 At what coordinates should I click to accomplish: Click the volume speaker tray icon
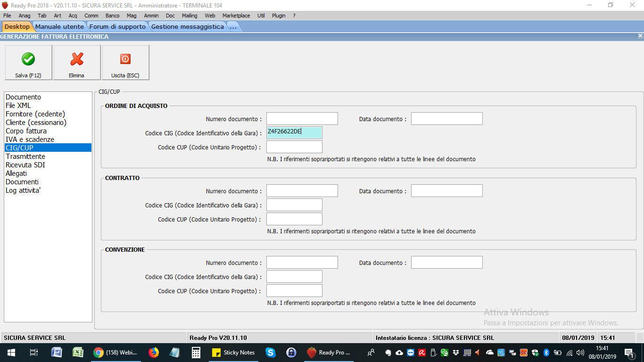[x=580, y=353]
